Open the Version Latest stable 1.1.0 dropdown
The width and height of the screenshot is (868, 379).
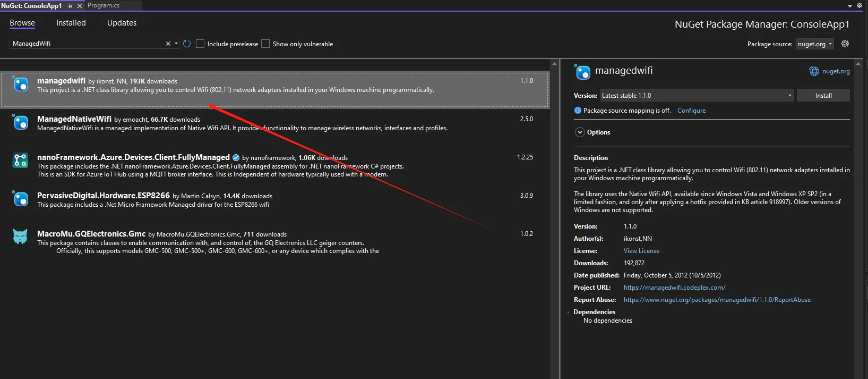click(697, 96)
